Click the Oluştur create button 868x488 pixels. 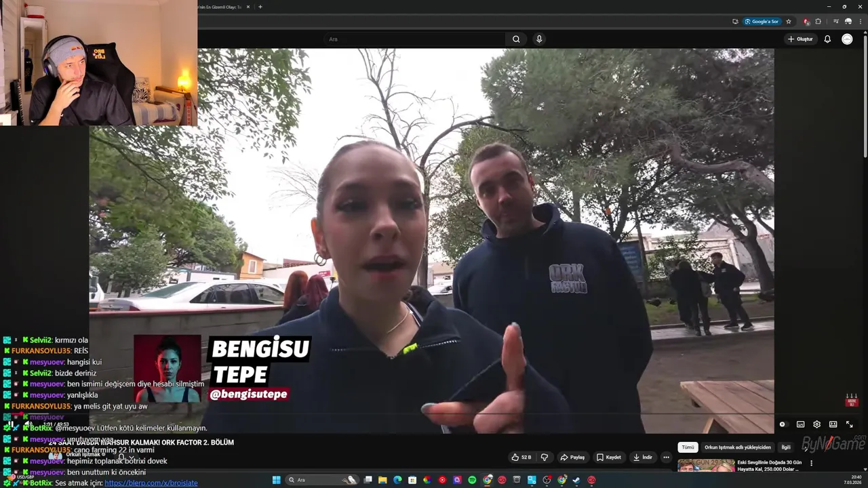(x=800, y=39)
